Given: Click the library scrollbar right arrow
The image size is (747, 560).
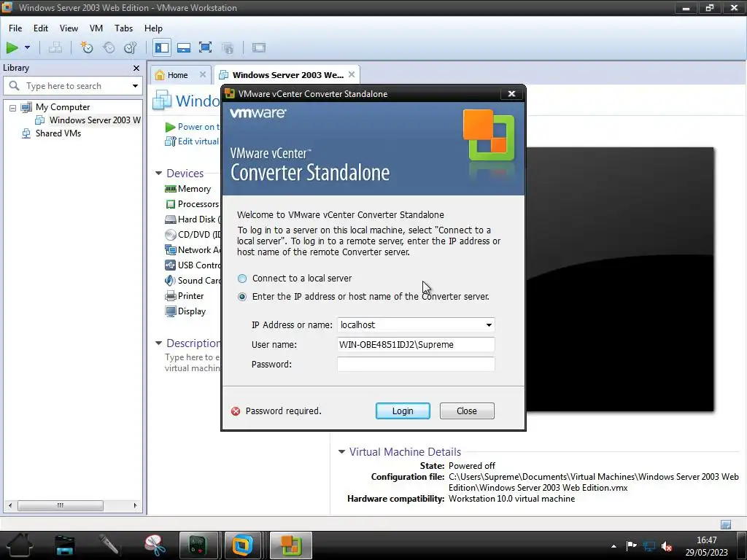Looking at the screenshot, I should click(135, 505).
